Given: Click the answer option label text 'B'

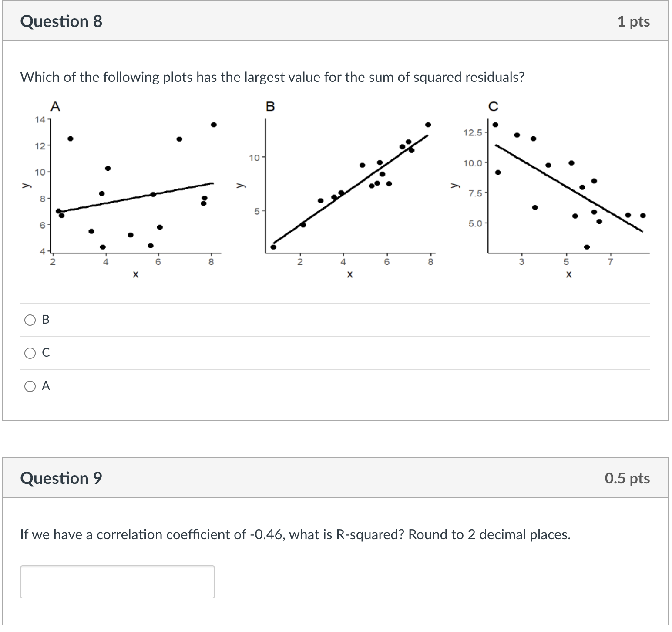Looking at the screenshot, I should [x=45, y=319].
